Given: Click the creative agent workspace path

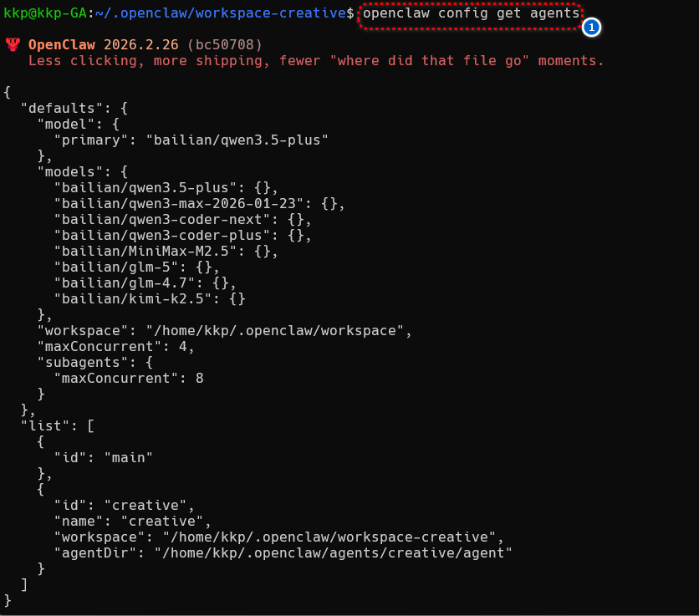Looking at the screenshot, I should pos(329,537).
